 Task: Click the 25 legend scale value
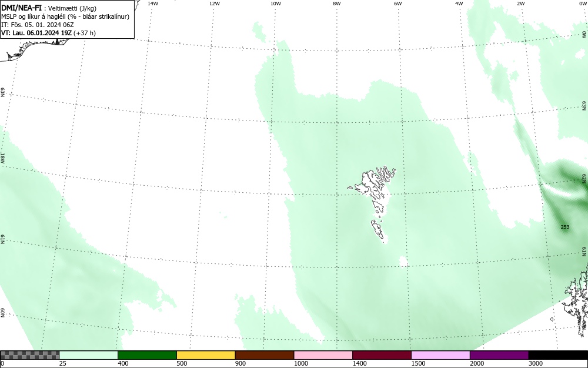63,363
